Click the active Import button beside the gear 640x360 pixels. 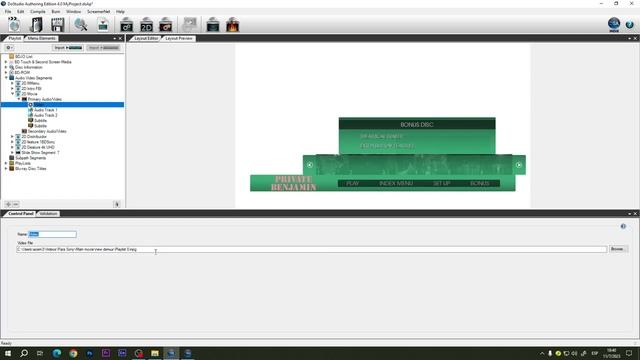pyautogui.click(x=68, y=48)
